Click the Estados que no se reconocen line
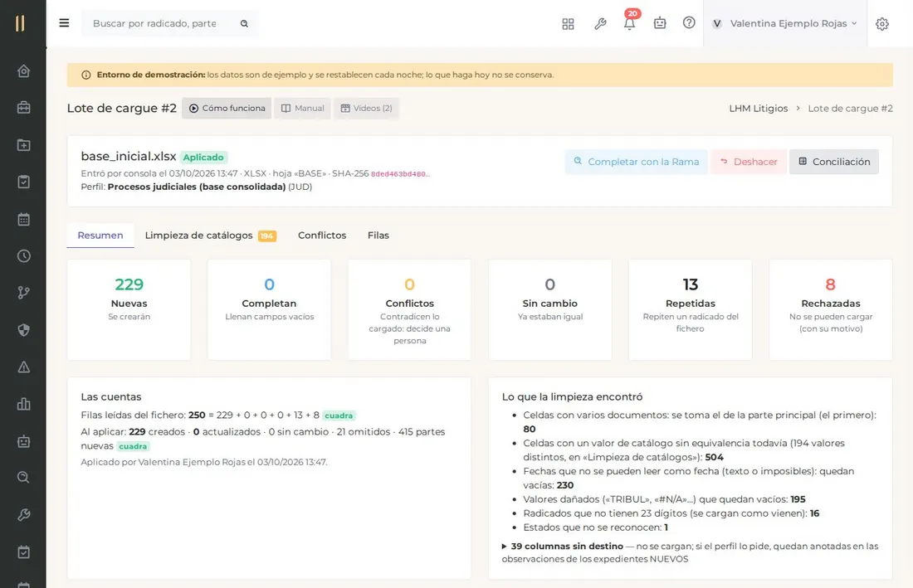913x588 pixels. [x=595, y=527]
